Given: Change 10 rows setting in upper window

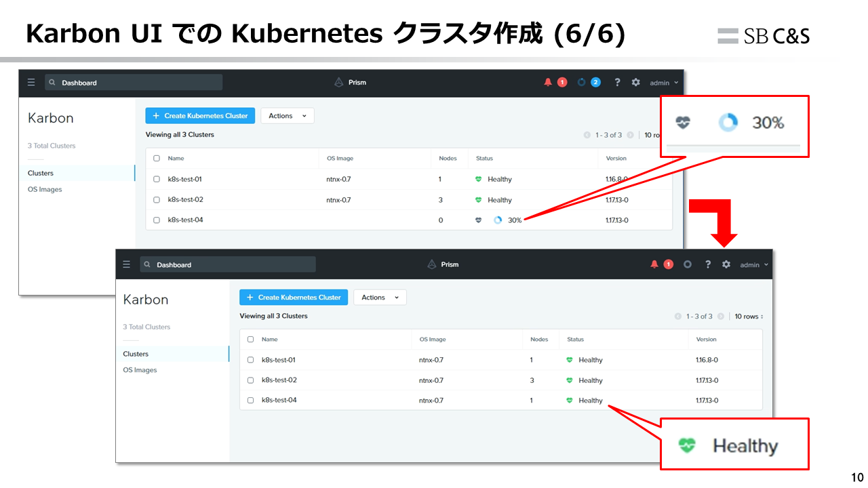Looking at the screenshot, I should 653,135.
